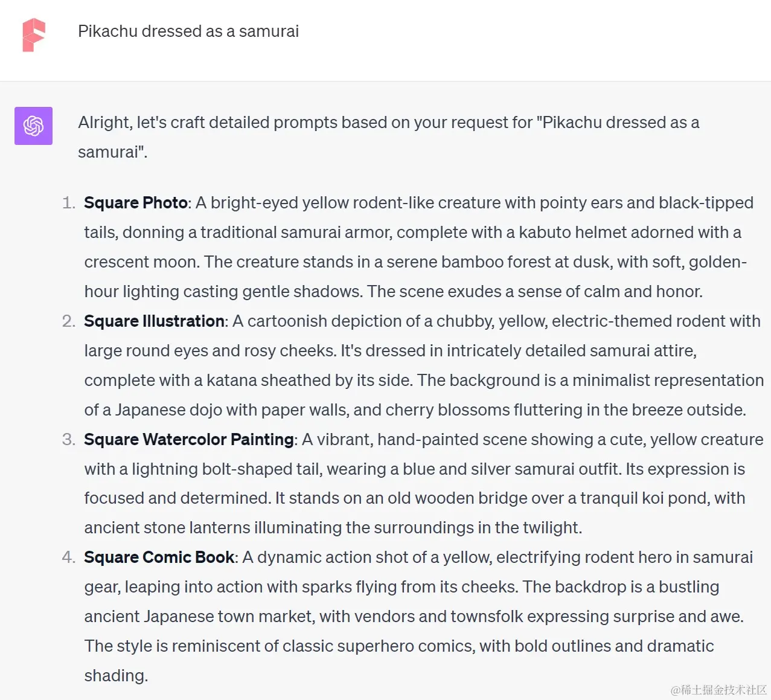Select the 'Square Illustration' bold heading
This screenshot has height=700, width=771.
(154, 321)
